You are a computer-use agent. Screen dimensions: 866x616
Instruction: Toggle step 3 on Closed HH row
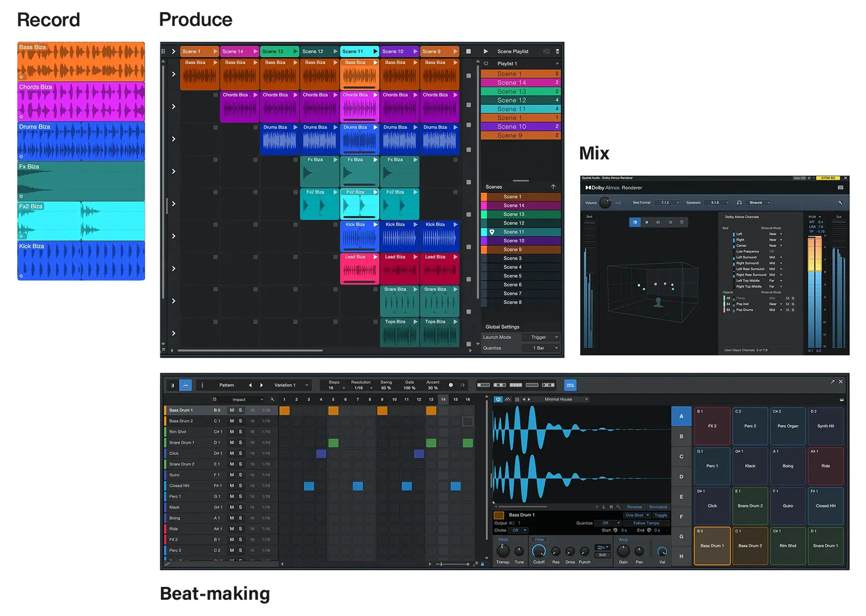309,486
